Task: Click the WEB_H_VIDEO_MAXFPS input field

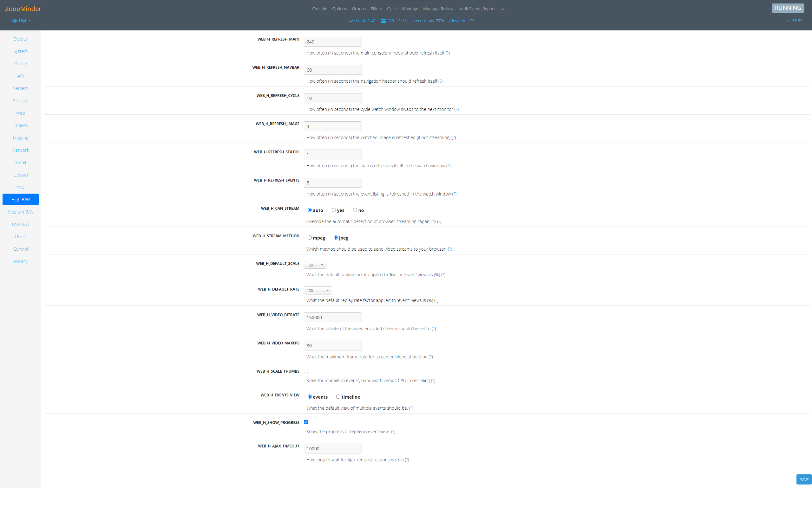Action: [332, 345]
